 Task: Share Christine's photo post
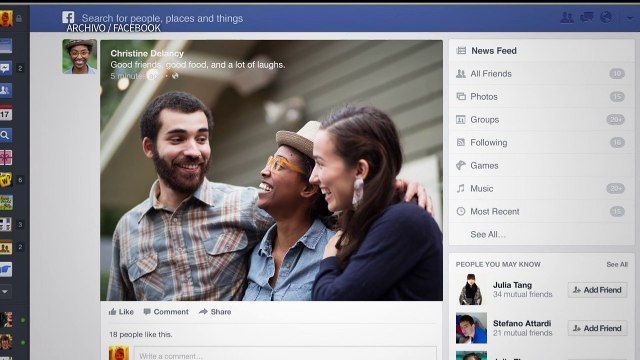(x=215, y=312)
